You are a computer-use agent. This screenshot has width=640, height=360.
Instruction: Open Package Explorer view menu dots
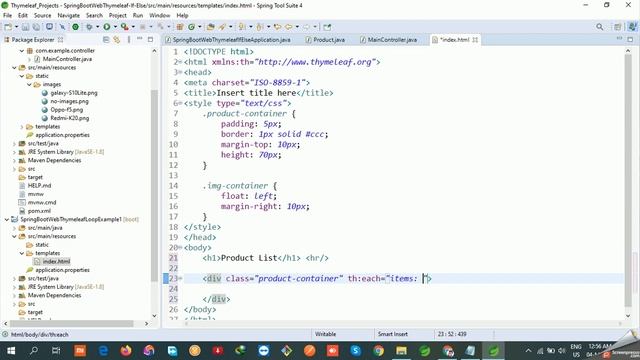(129, 40)
